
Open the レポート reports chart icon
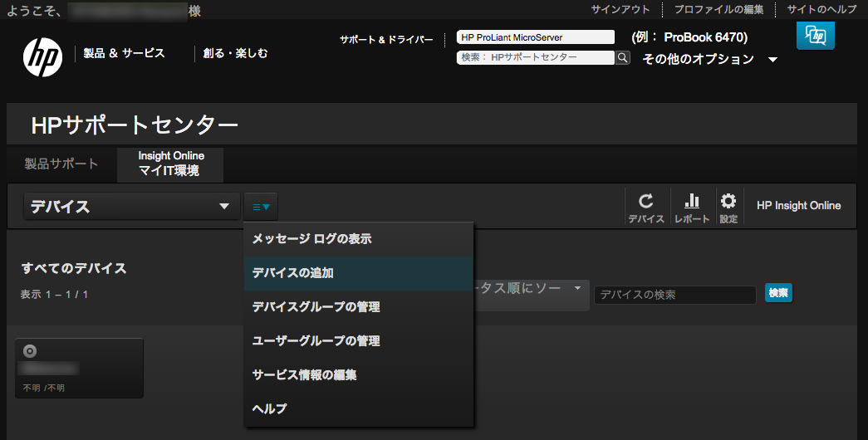click(691, 208)
